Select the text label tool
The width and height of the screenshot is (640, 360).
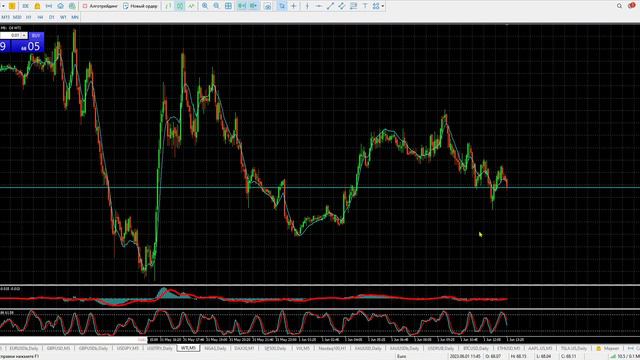(x=365, y=6)
